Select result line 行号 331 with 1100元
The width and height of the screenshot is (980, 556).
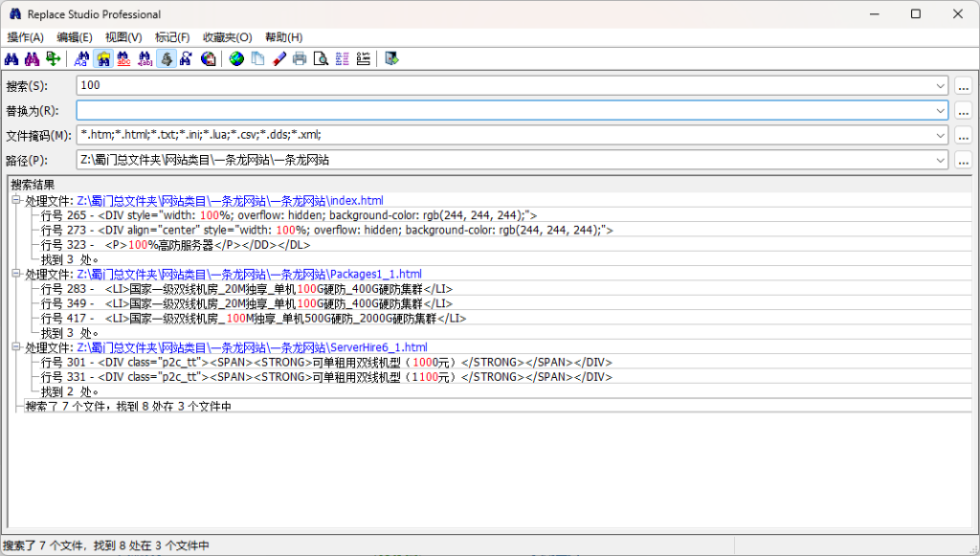(327, 377)
